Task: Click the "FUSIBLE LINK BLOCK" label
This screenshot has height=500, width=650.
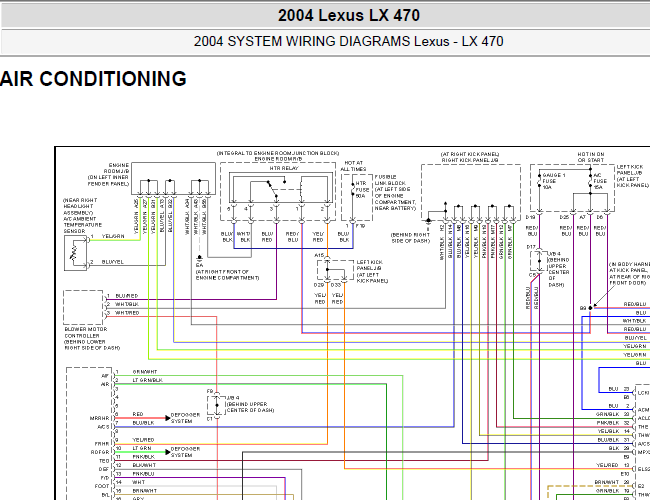Action: 390,180
